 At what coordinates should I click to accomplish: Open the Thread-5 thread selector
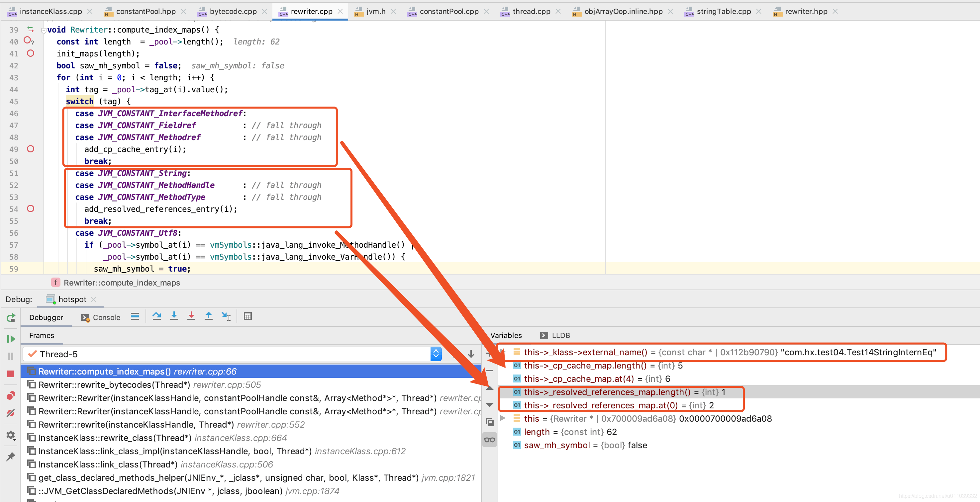pyautogui.click(x=232, y=354)
